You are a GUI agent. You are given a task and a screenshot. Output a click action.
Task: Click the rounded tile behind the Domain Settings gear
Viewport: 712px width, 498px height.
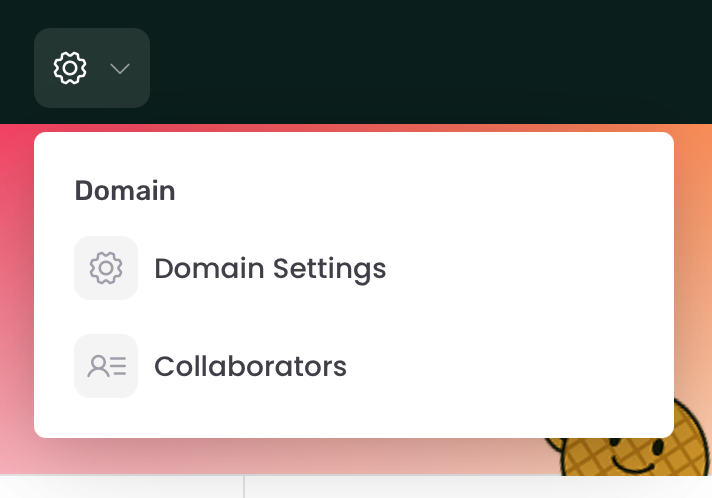[x=106, y=268]
